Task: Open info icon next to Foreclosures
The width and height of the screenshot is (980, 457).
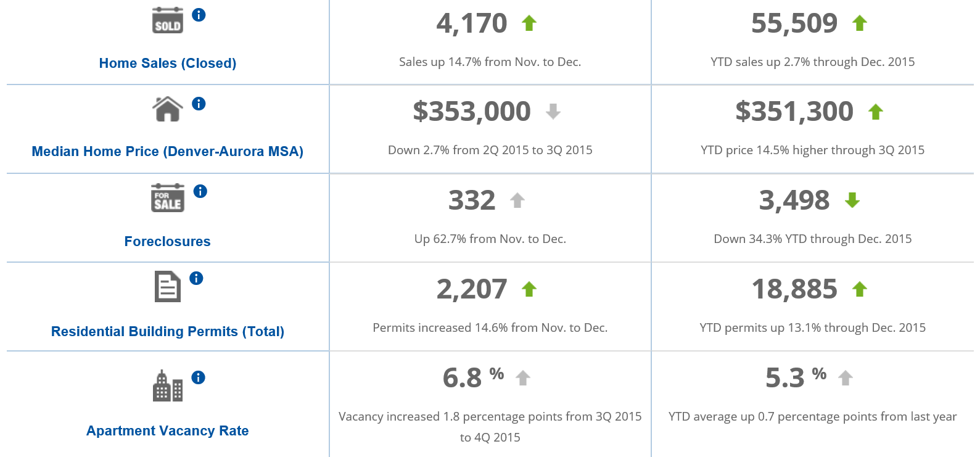Action: point(200,191)
